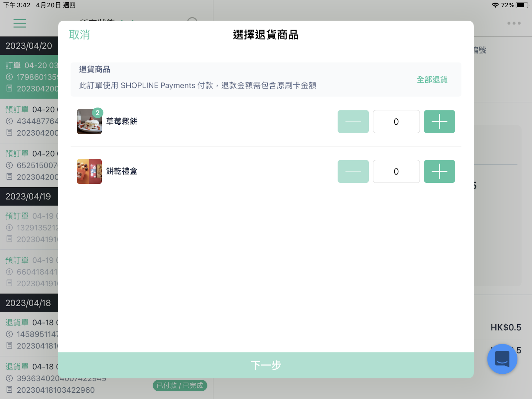This screenshot has width=532, height=399.
Task: Open 退貨單 04-18 order numbered 1458951147
Action: point(29,334)
